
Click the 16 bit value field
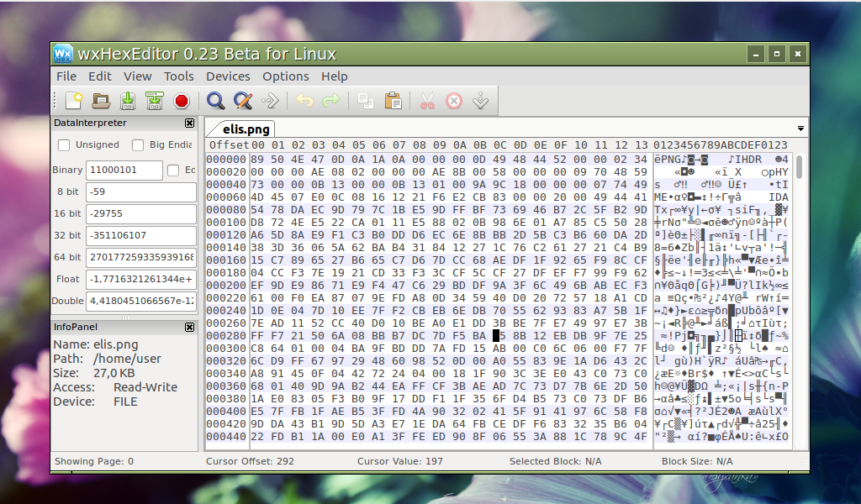(141, 214)
